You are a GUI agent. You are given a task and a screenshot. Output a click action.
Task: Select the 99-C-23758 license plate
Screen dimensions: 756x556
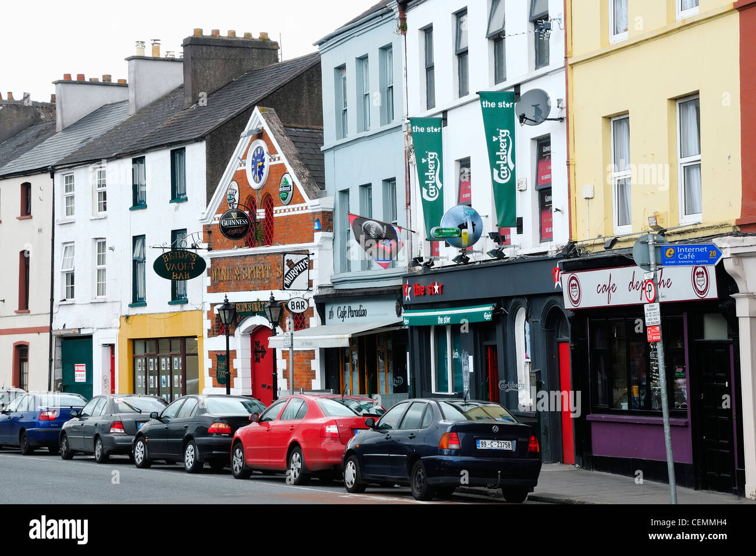(494, 444)
